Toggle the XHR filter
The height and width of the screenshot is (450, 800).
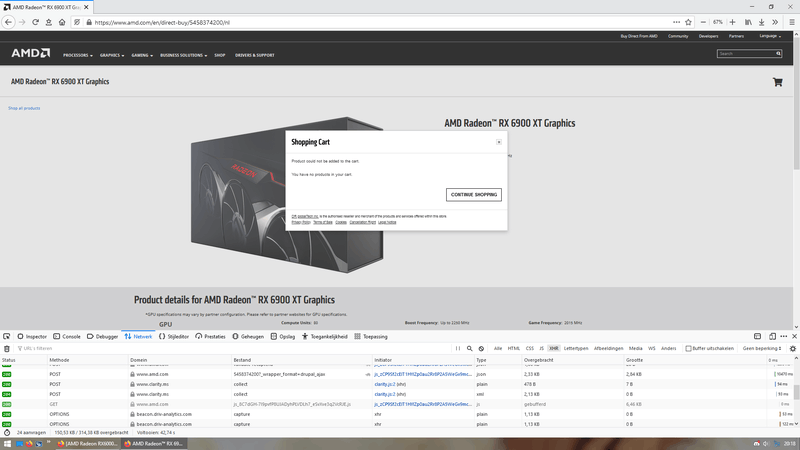(x=554, y=348)
